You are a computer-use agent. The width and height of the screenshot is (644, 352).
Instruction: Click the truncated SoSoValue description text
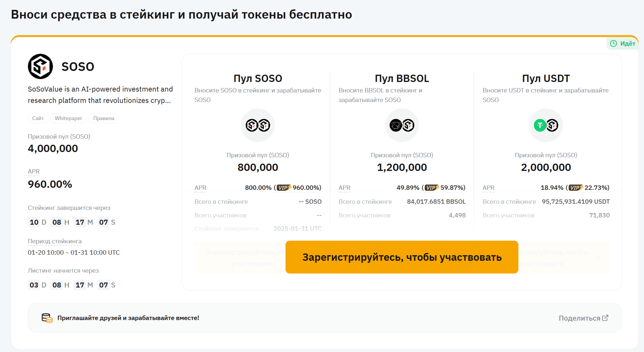coord(100,95)
